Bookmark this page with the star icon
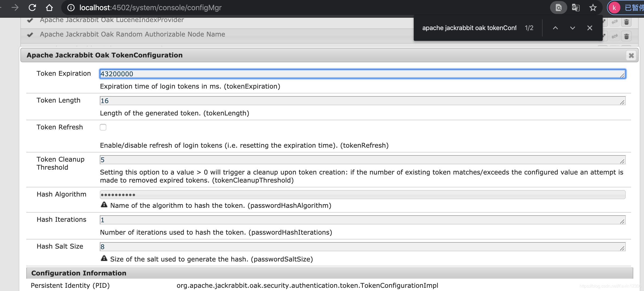Image resolution: width=644 pixels, height=291 pixels. coord(593,8)
